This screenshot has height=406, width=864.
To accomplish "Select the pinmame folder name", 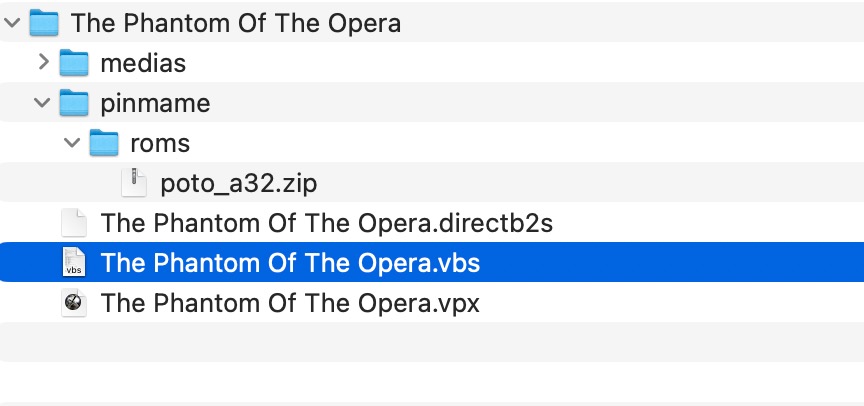I will (x=155, y=103).
